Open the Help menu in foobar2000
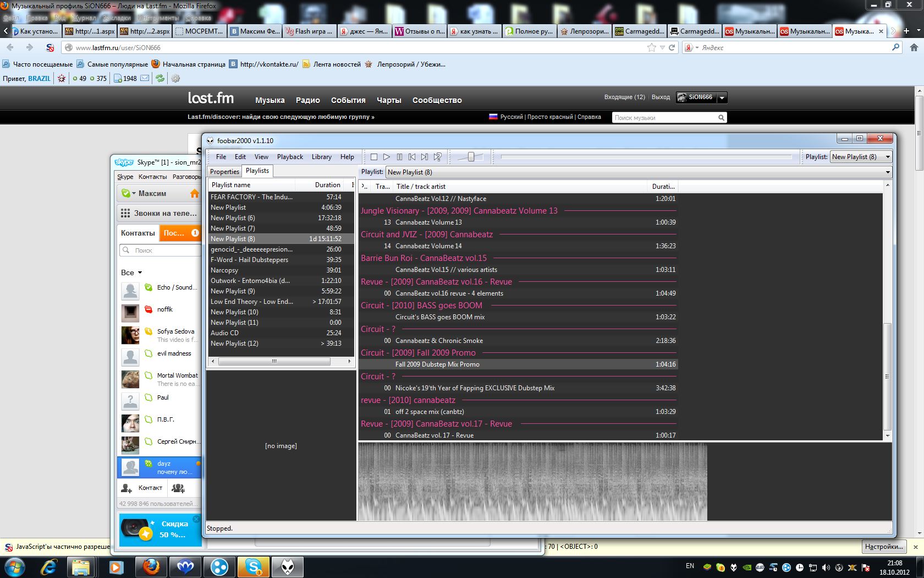924x578 pixels. click(x=347, y=157)
